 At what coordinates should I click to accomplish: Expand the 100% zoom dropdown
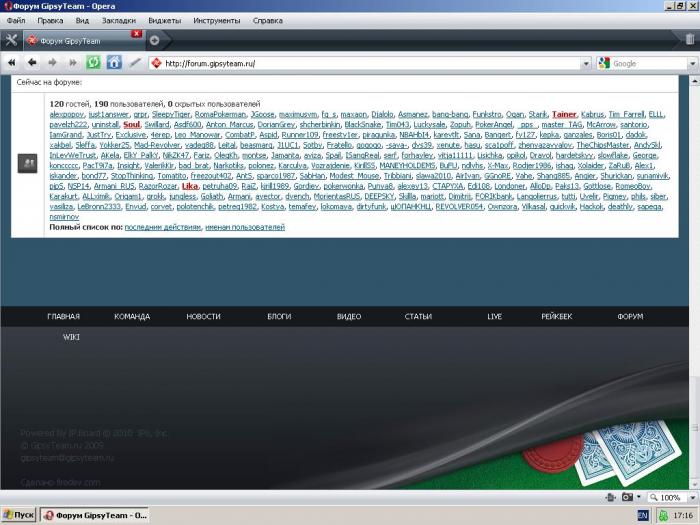[692, 497]
